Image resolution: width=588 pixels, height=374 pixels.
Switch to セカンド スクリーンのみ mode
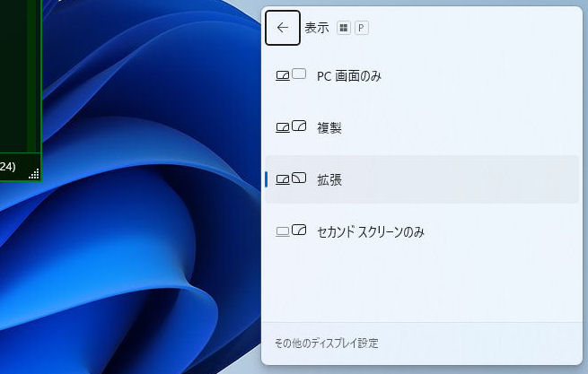coord(422,231)
